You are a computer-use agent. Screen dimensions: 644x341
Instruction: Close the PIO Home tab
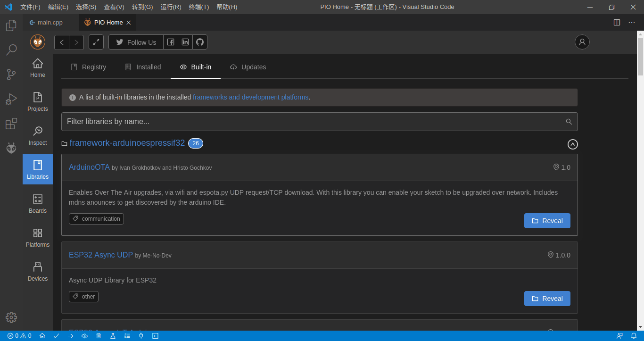pos(129,22)
